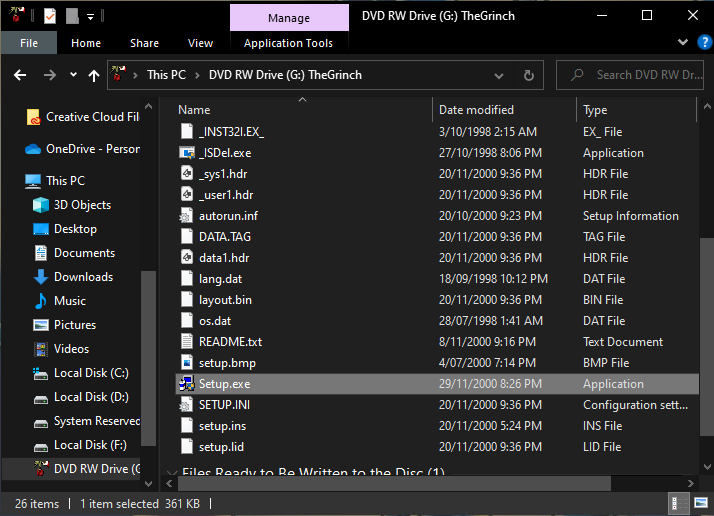The width and height of the screenshot is (714, 516).
Task: Open the Application Tools tab
Action: coord(288,43)
